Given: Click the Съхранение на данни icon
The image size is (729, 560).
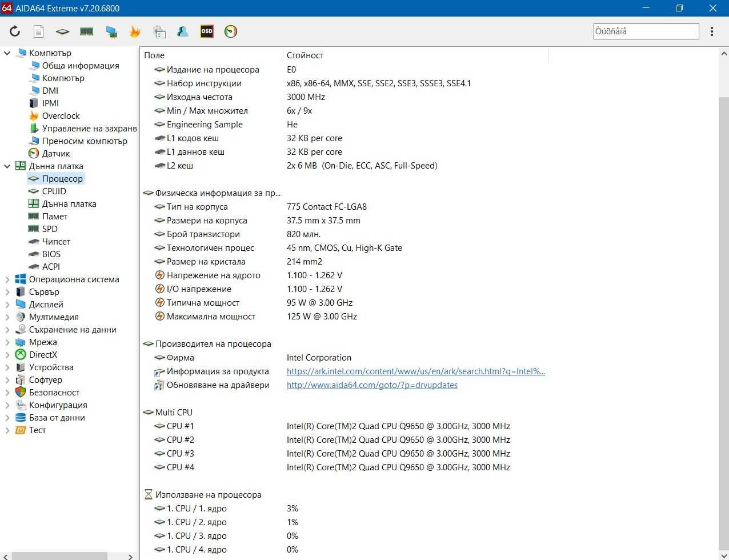Looking at the screenshot, I should point(21,330).
